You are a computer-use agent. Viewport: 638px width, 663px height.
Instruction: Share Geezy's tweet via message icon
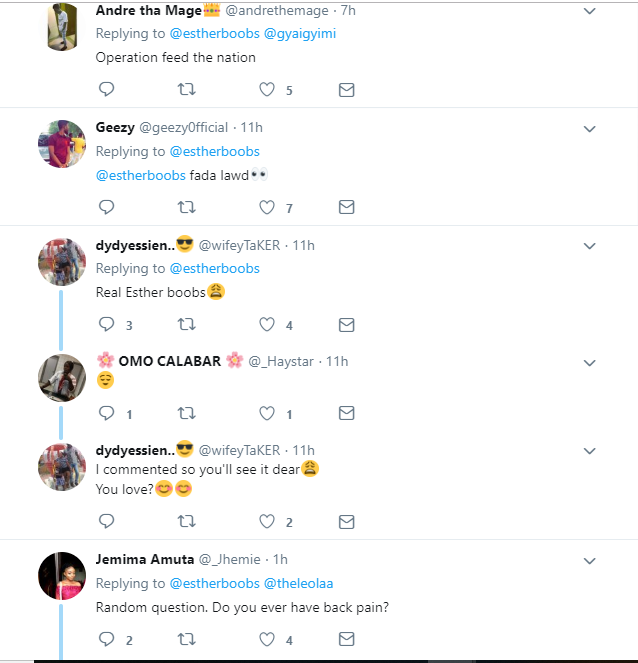coord(346,207)
